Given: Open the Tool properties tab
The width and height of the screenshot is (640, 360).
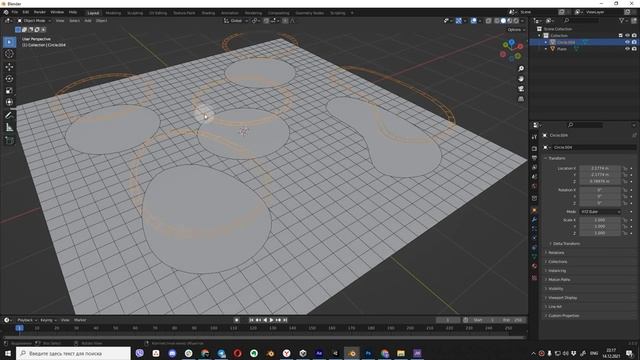Looking at the screenshot, I should pos(534,137).
